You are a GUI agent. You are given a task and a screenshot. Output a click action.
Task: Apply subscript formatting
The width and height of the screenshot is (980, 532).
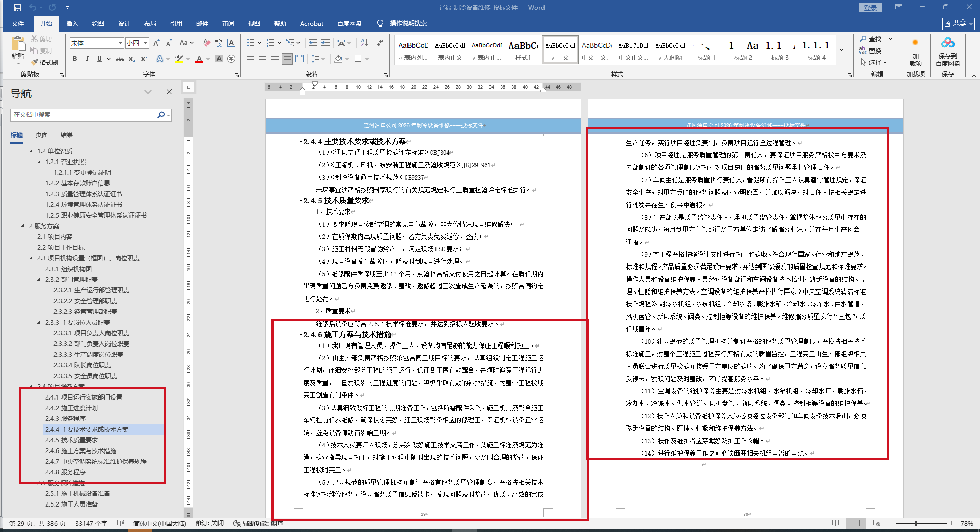click(x=132, y=59)
